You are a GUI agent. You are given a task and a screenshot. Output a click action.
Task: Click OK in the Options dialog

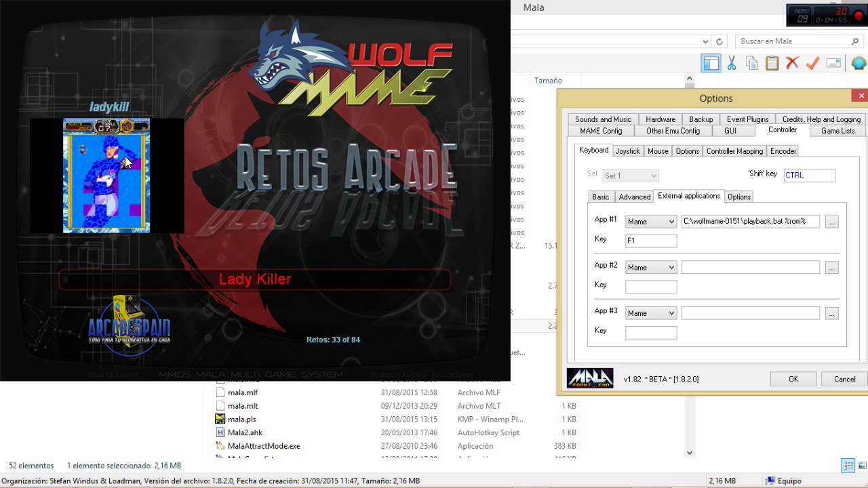click(x=793, y=379)
